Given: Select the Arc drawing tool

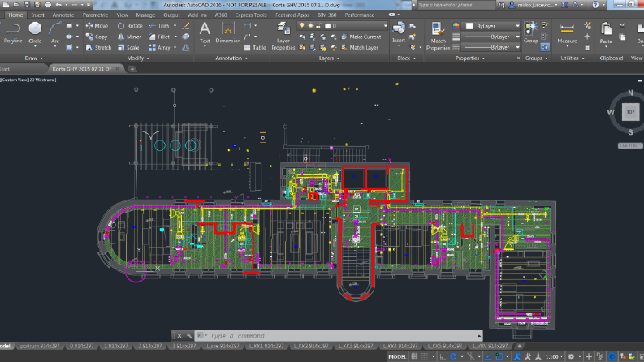Looking at the screenshot, I should click(x=54, y=32).
